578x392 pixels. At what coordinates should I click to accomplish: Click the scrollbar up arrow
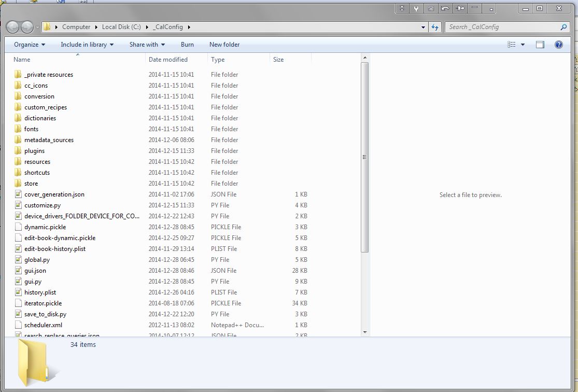pyautogui.click(x=364, y=58)
